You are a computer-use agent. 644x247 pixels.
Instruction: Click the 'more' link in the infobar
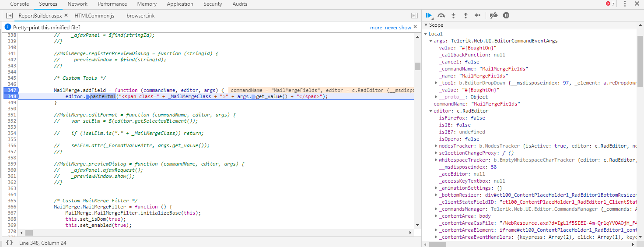click(376, 27)
